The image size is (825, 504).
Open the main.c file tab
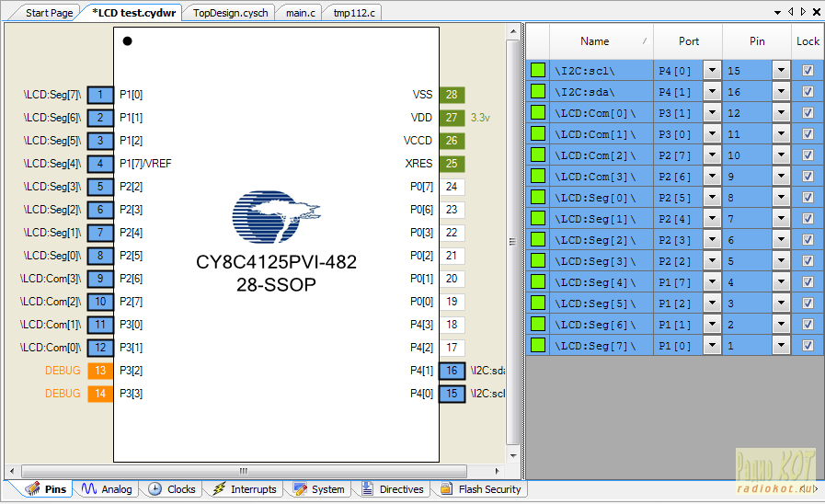(301, 13)
